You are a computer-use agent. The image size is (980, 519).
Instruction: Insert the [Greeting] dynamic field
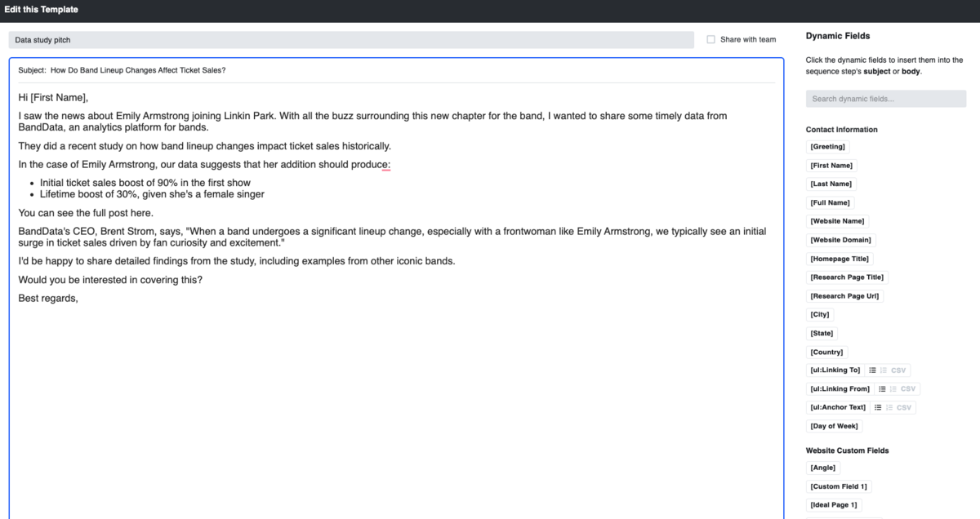pyautogui.click(x=827, y=147)
